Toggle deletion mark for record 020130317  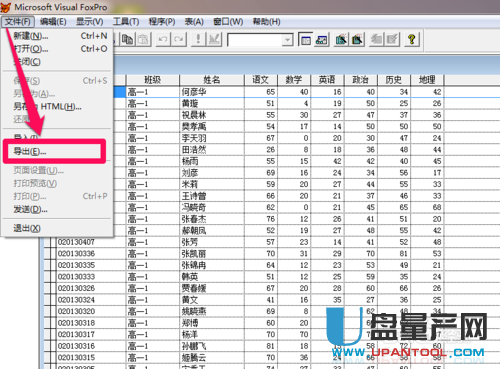[53, 334]
